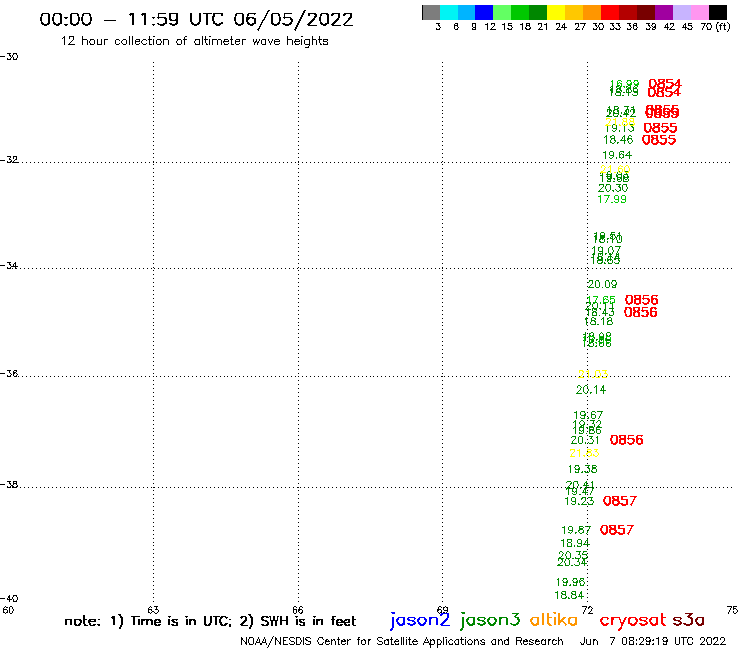This screenshot has height=650, width=740.
Task: Click the black swatch ending the color scale
Action: click(x=718, y=12)
